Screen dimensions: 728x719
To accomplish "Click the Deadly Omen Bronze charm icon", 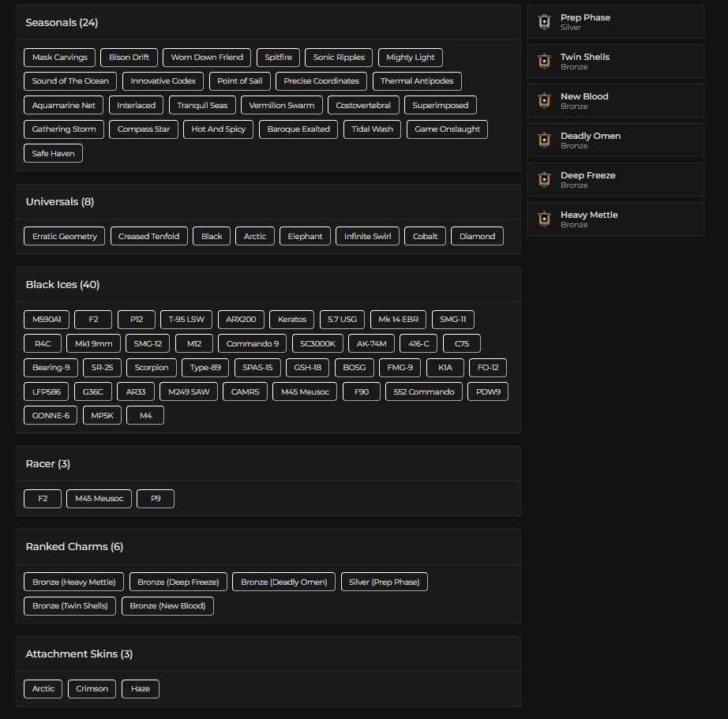I will pyautogui.click(x=544, y=140).
